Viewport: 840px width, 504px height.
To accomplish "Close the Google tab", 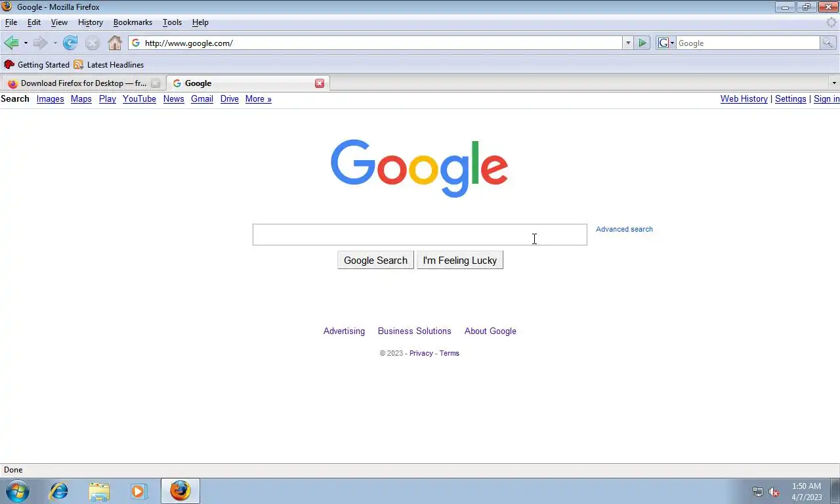I will [x=320, y=83].
